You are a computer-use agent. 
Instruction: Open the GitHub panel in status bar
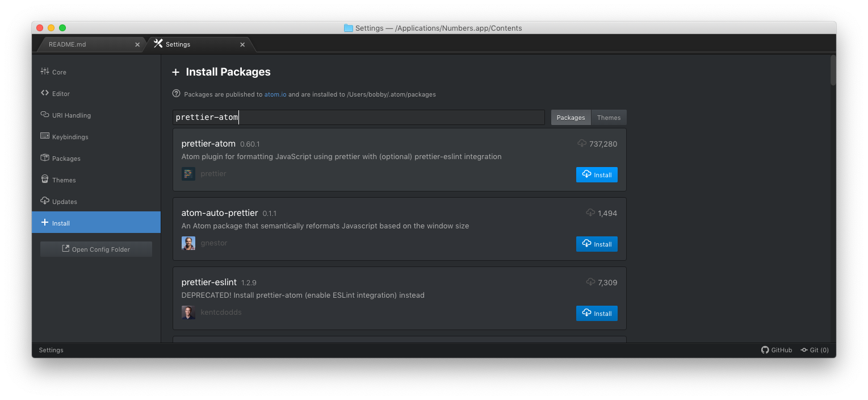click(x=777, y=350)
